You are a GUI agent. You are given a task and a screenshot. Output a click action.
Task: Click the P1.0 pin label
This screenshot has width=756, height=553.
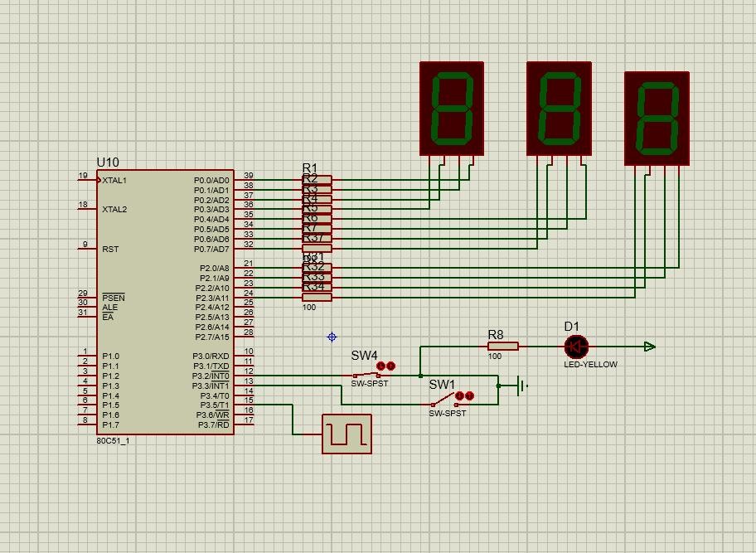point(110,356)
